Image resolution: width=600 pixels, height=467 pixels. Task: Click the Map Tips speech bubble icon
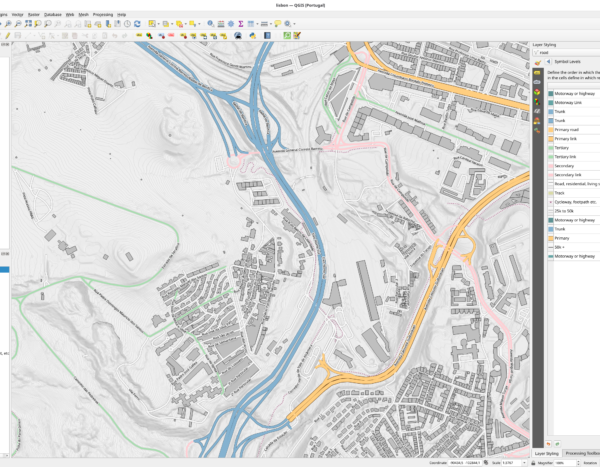click(x=277, y=24)
